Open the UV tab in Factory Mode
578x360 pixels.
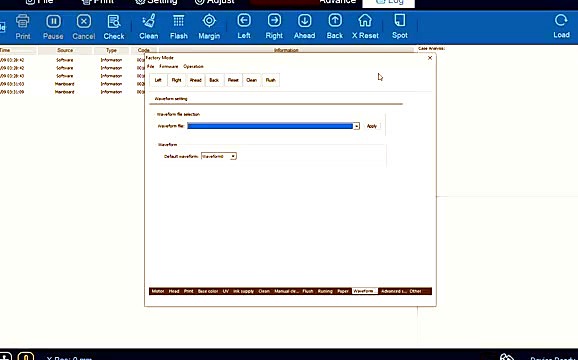(x=226, y=291)
